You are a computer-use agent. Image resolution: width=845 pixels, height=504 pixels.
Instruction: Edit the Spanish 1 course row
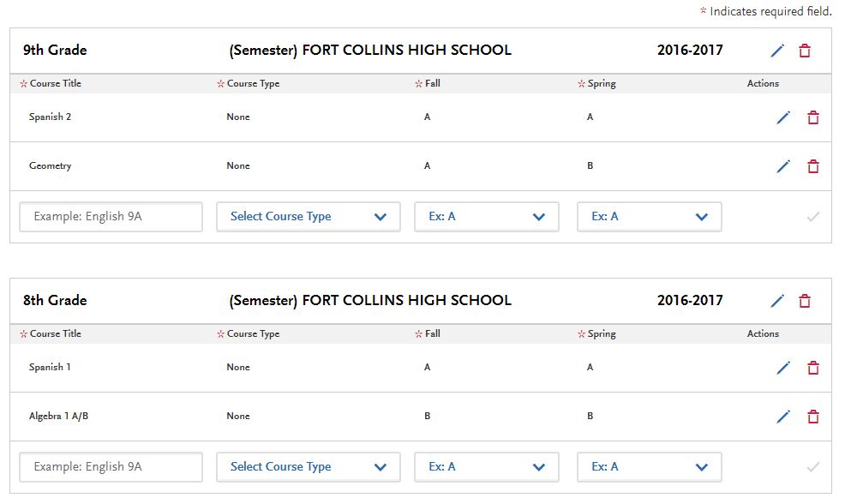coord(783,368)
